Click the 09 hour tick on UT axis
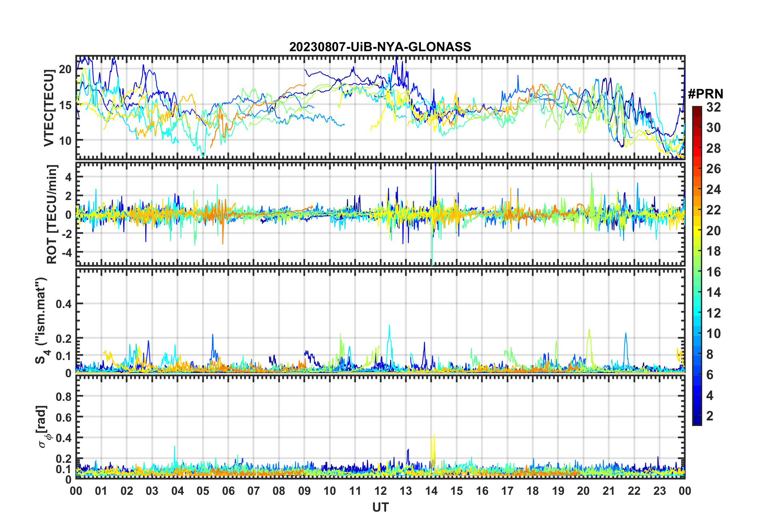This screenshot has height=532, width=761. pos(304,491)
